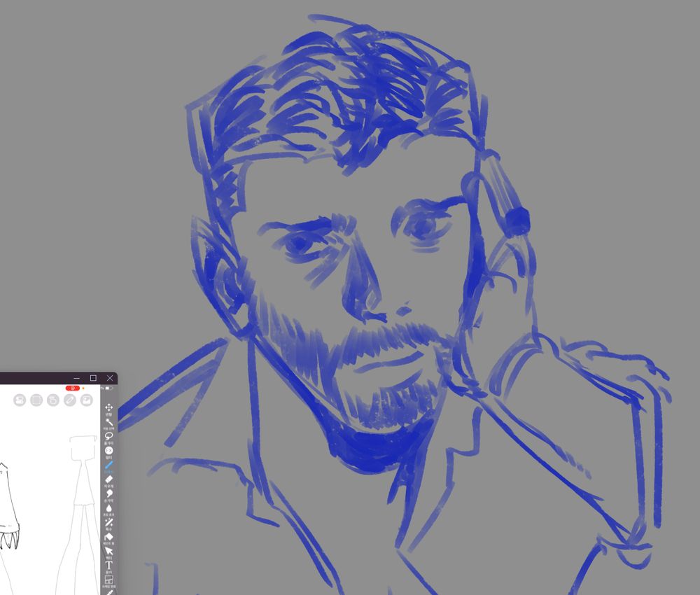Select the Special sparkle wand tool
The image size is (700, 595).
click(x=108, y=522)
